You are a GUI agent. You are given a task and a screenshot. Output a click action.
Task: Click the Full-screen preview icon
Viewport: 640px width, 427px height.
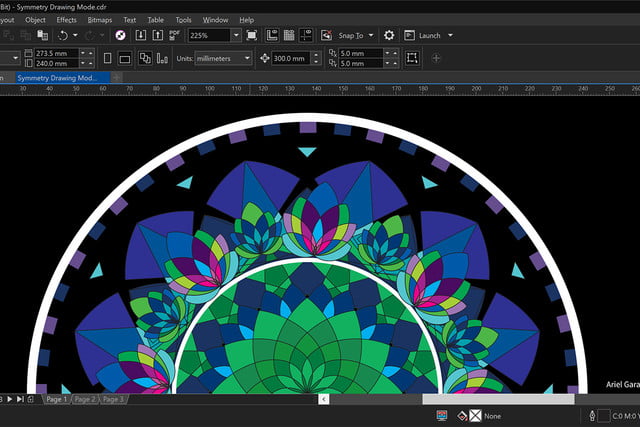click(252, 36)
